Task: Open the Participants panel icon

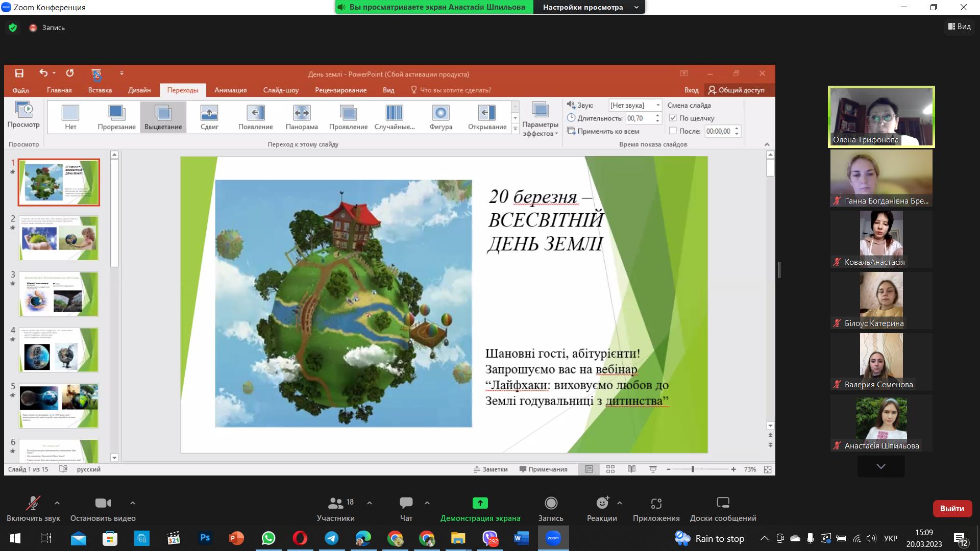Action: [x=335, y=503]
